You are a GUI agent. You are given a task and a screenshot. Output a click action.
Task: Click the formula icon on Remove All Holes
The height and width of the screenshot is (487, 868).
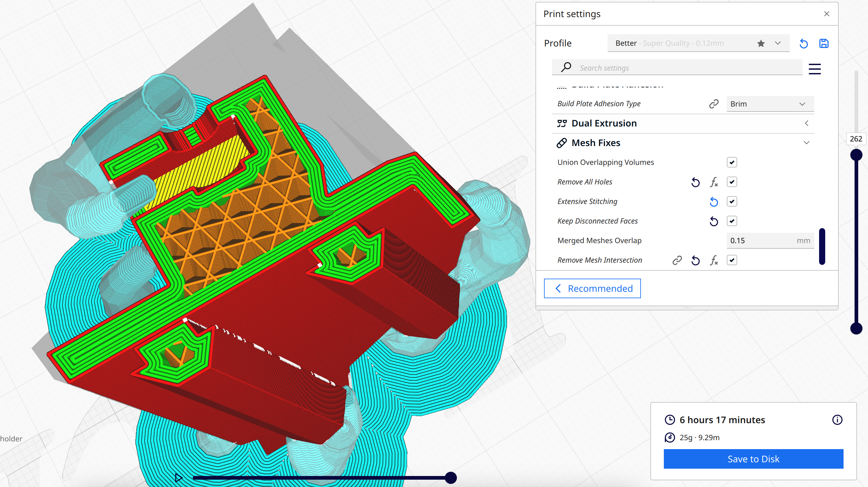(x=713, y=182)
